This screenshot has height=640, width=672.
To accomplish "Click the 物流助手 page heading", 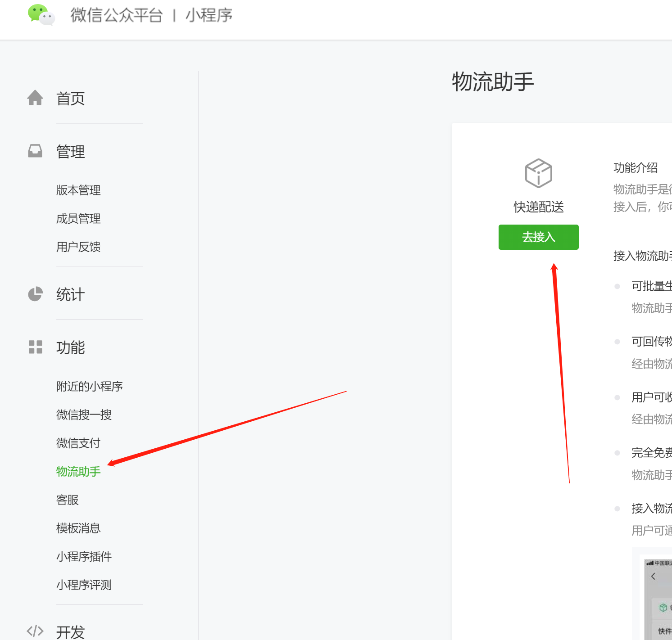I will 493,82.
